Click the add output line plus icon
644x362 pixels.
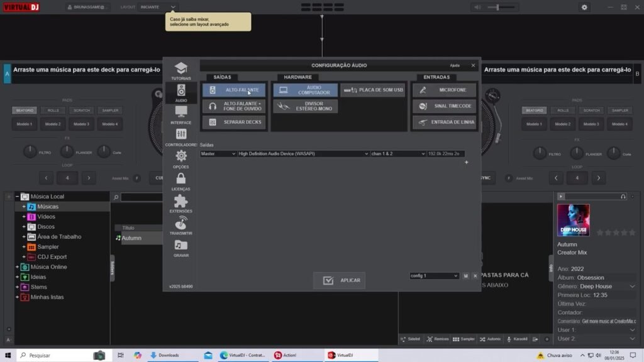466,163
